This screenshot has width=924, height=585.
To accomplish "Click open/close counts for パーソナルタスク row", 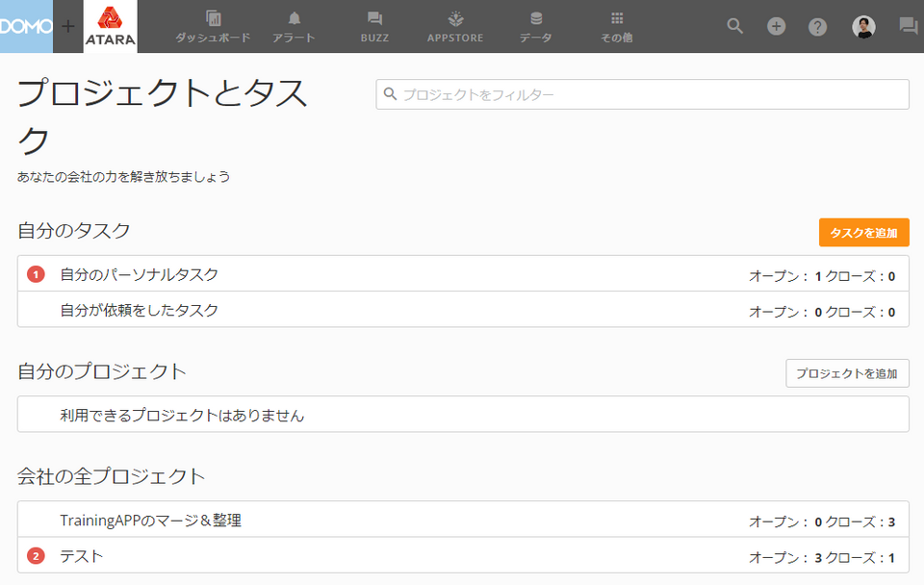I will [822, 276].
